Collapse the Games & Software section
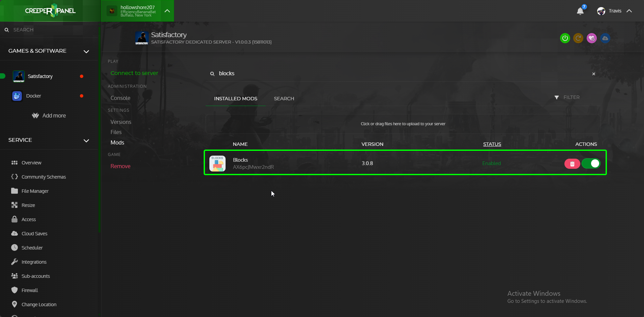The image size is (644, 317). [x=86, y=51]
